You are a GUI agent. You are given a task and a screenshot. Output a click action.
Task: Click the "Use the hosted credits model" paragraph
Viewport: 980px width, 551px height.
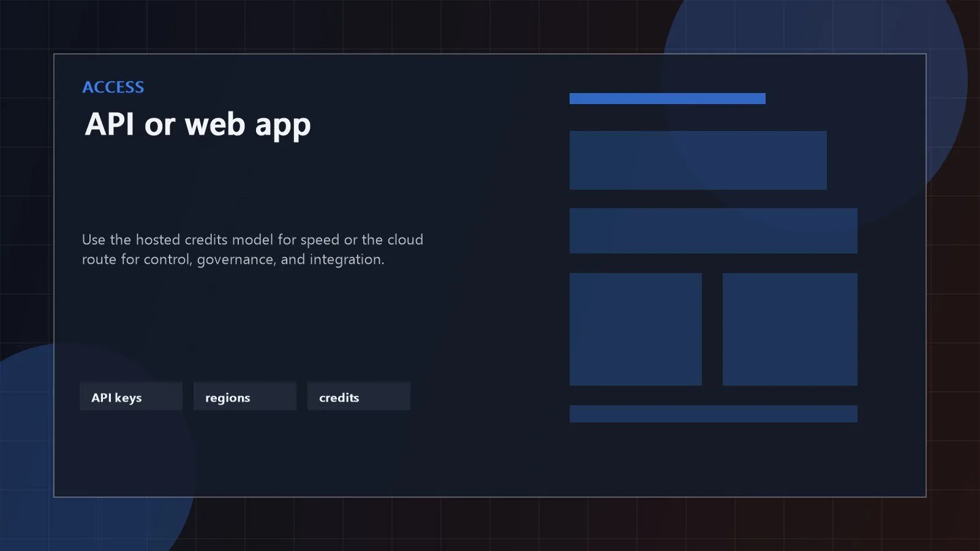pyautogui.click(x=252, y=249)
